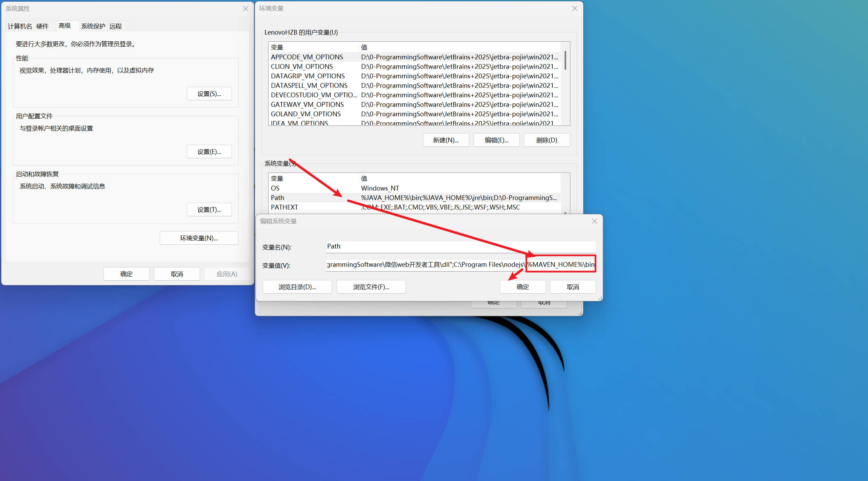Open the 硬件 tab

[x=42, y=26]
